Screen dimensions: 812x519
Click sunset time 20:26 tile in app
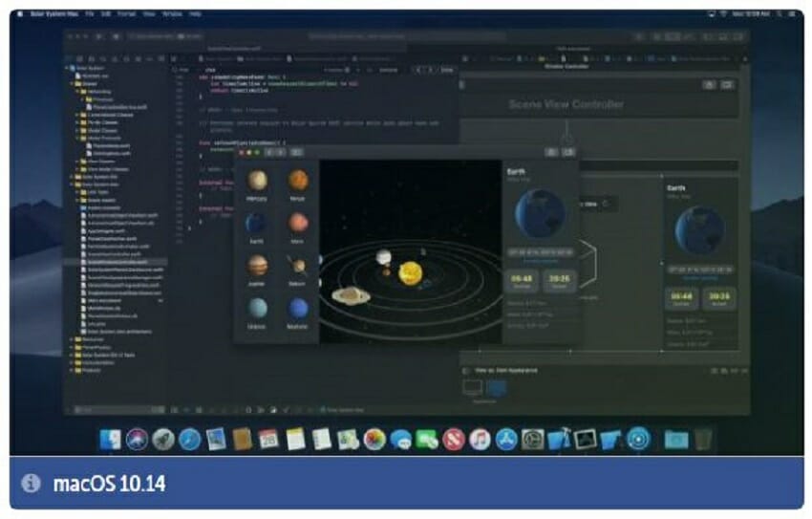(x=559, y=281)
